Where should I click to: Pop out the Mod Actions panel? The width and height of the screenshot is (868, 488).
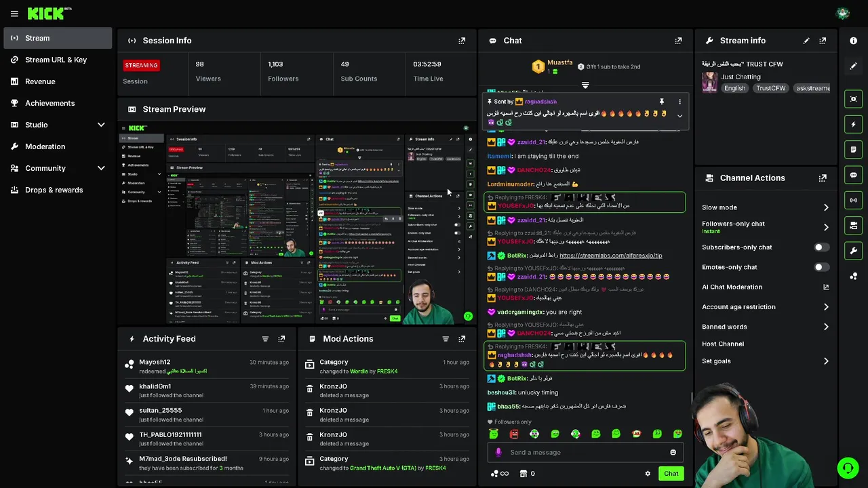(462, 339)
